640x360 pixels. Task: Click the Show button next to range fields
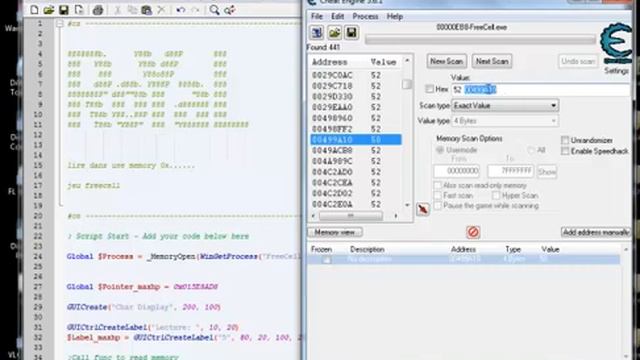547,172
